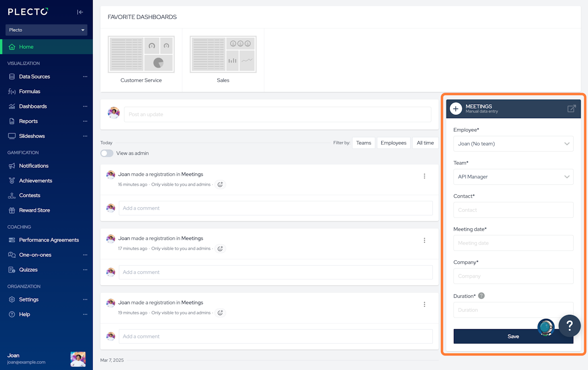The image size is (588, 370).
Task: Open the floating help chat button
Action: (x=570, y=326)
